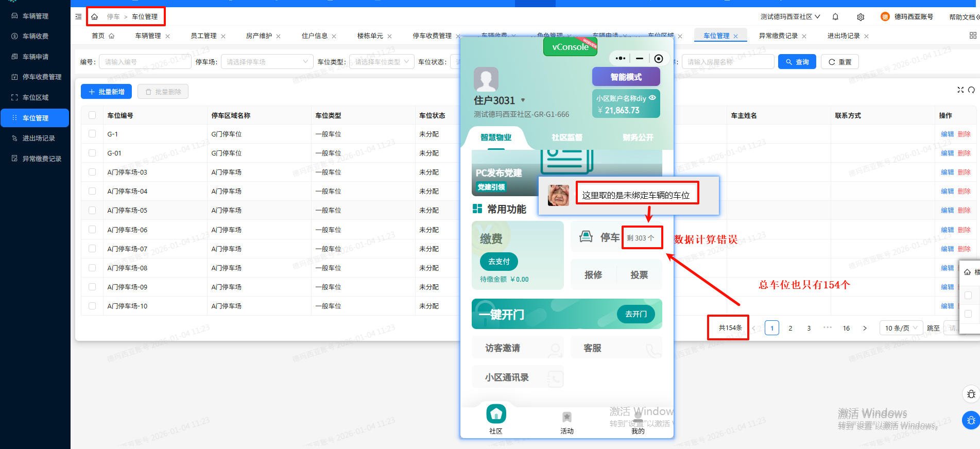Toggle the eye icon beside 小区账户名称diy

pyautogui.click(x=652, y=98)
